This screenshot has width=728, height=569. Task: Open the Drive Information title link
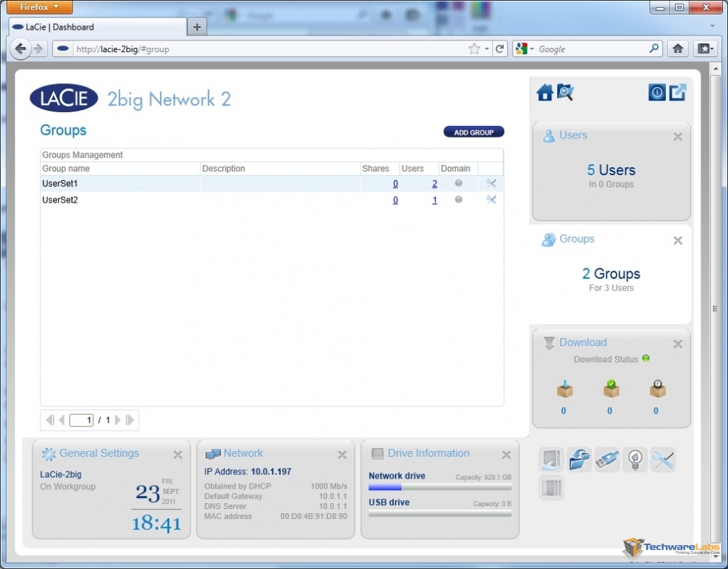(428, 453)
